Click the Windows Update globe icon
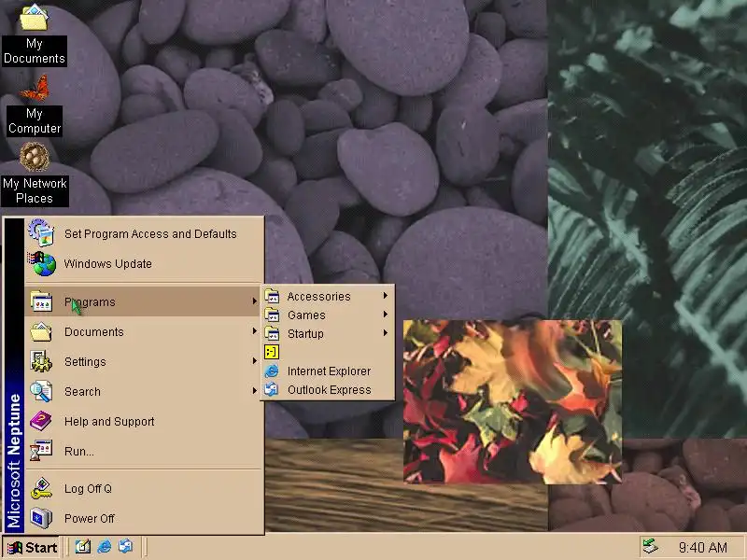The image size is (747, 560). click(x=42, y=263)
